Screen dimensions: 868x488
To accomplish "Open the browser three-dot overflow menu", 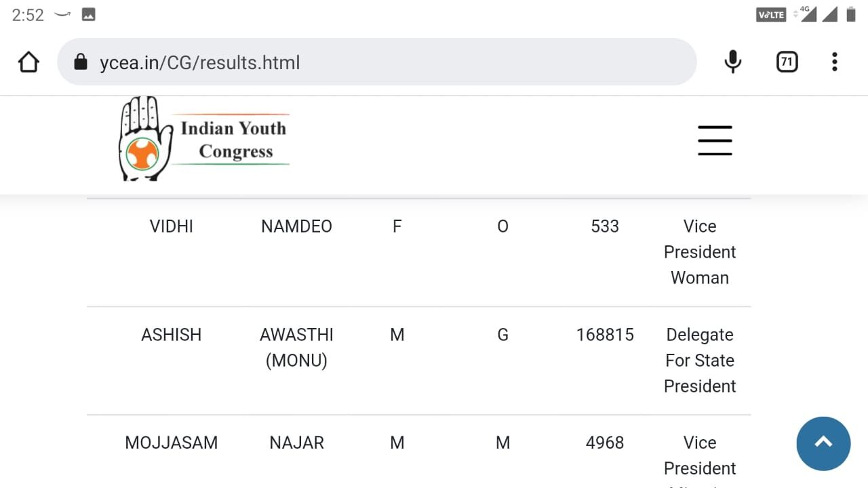I will pyautogui.click(x=835, y=62).
